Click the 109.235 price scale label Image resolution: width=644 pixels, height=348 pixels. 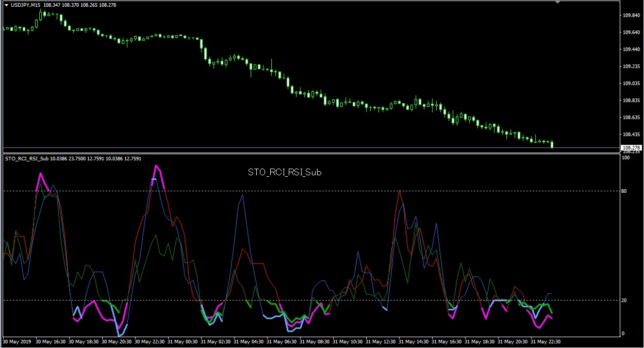(x=631, y=67)
